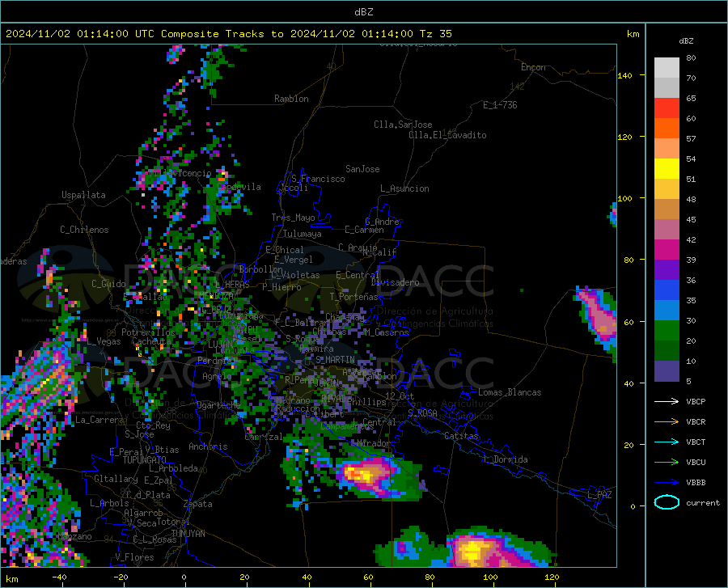Click the white VBCP arrow legend icon

click(667, 401)
